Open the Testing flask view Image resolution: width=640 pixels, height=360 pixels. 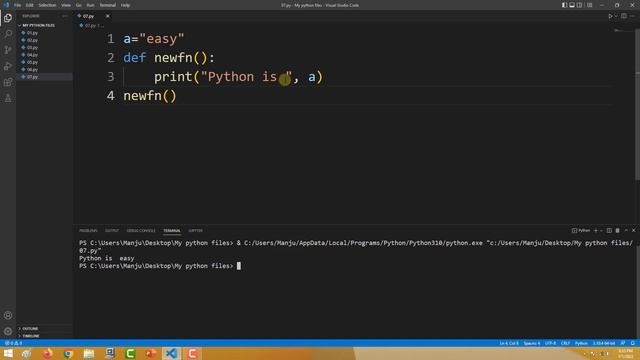8,98
